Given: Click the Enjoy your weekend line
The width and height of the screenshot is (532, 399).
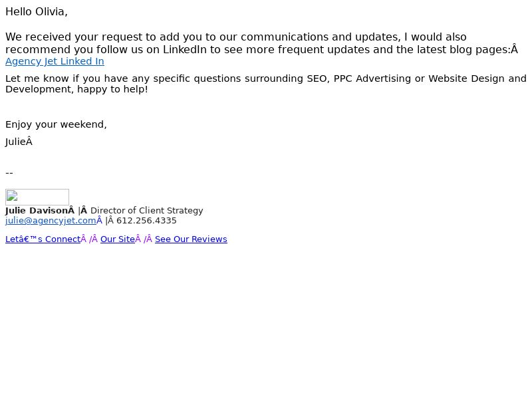Looking at the screenshot, I should click(x=56, y=124).
